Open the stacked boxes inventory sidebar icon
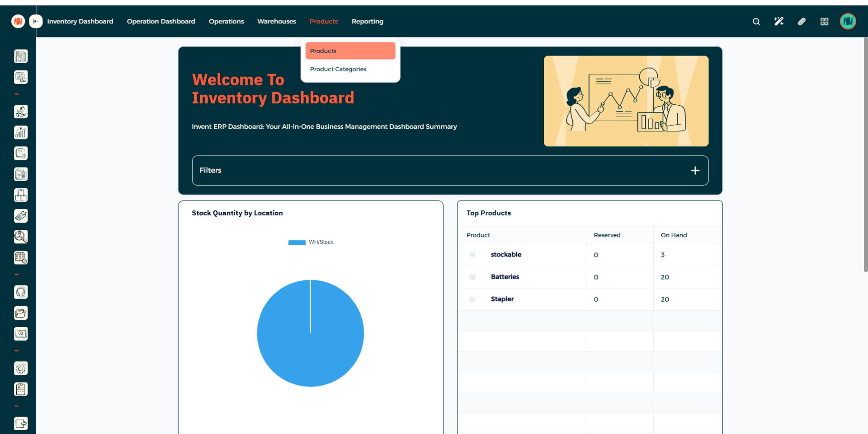 click(x=21, y=195)
